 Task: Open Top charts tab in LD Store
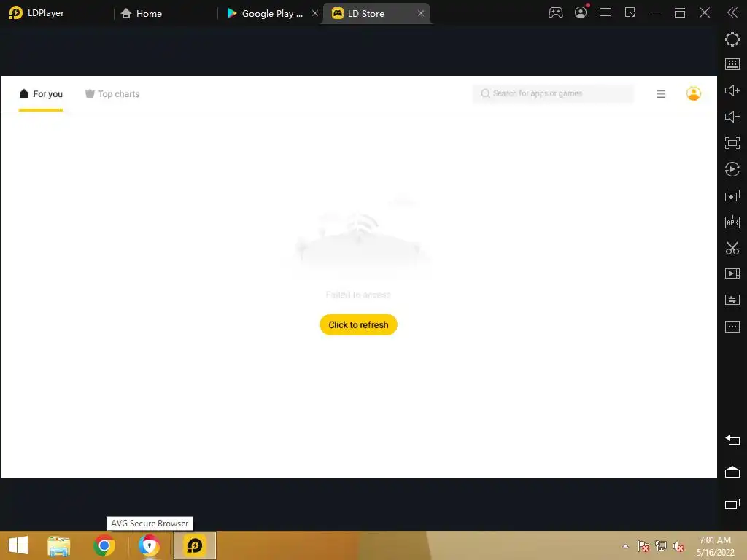pos(112,94)
